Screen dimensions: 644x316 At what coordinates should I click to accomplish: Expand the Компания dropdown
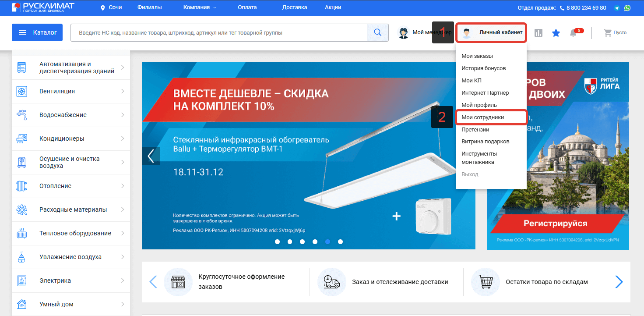click(200, 7)
